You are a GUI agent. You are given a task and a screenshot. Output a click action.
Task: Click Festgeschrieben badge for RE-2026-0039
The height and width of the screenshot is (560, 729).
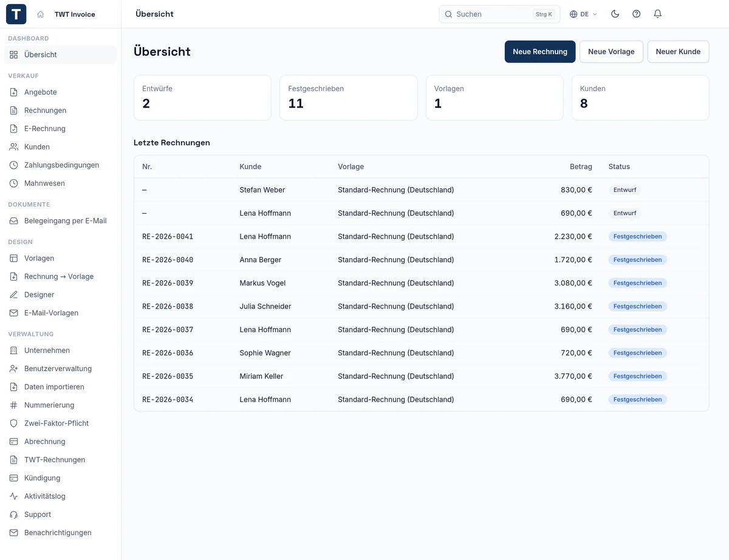(x=638, y=283)
